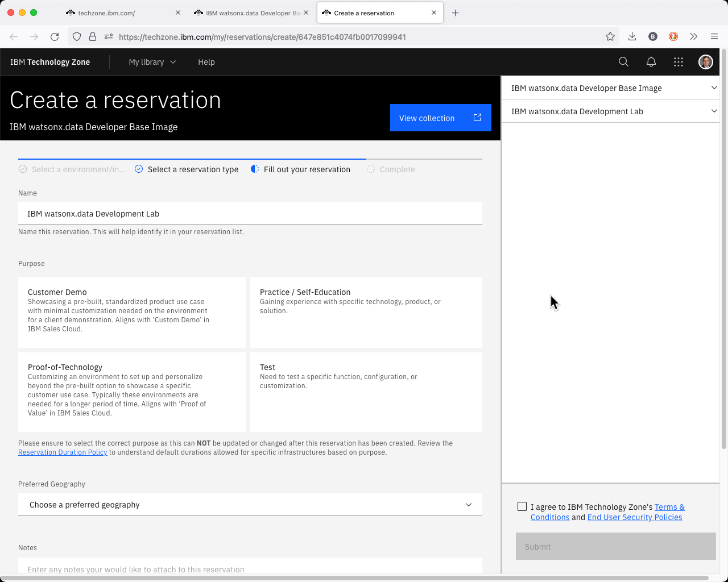728x582 pixels.
Task: Click the Fill out your reservation step
Action: tap(300, 169)
